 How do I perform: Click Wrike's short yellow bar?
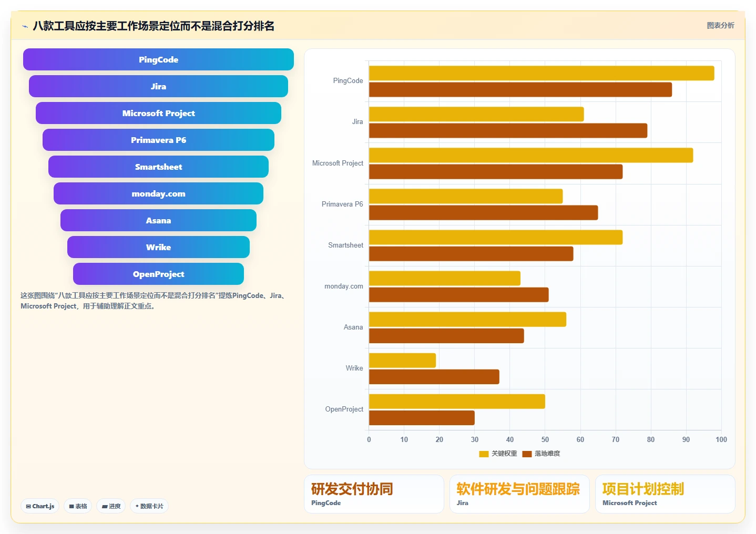(x=402, y=360)
